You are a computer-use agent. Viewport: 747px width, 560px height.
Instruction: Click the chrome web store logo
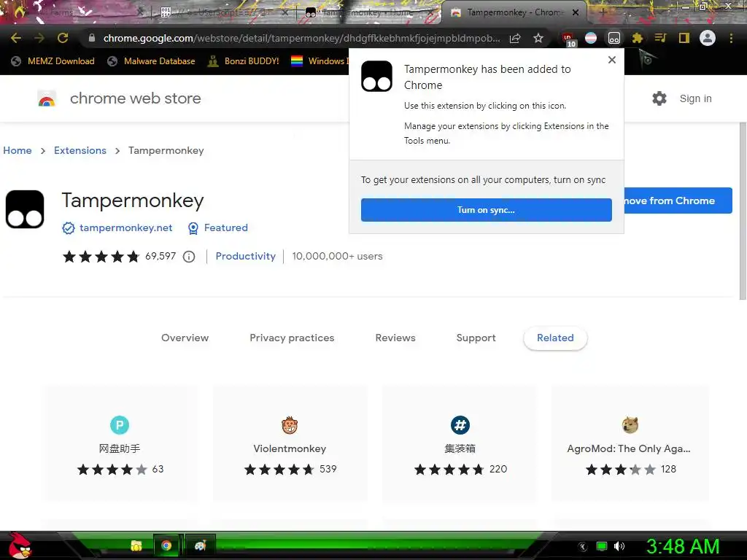[47, 98]
